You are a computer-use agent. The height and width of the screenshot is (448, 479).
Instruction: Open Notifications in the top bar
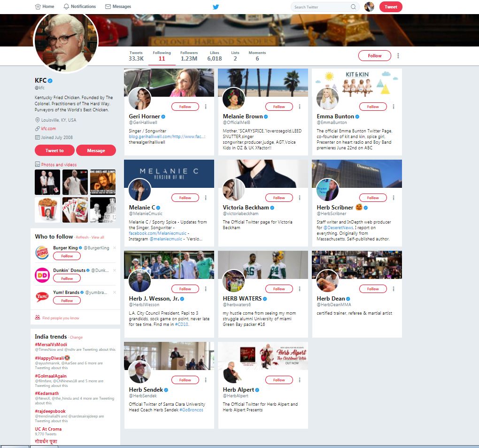(79, 7)
